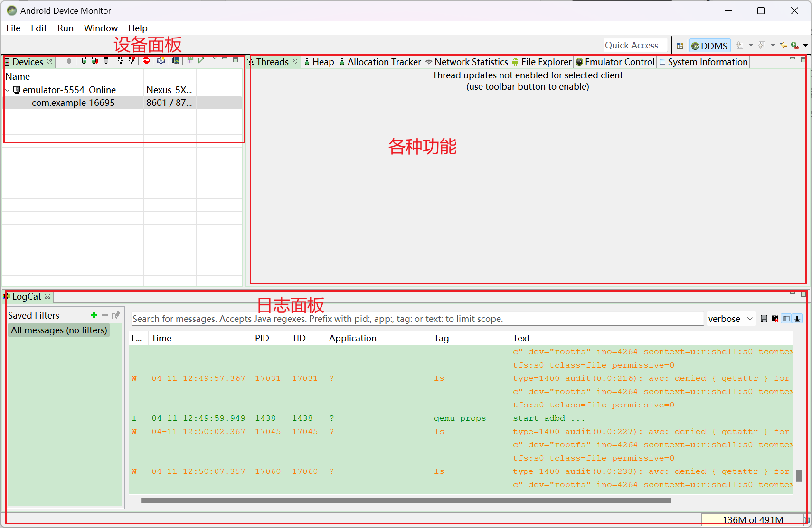Open the verbose log level dropdown
Viewport: 812px width, 528px height.
click(731, 319)
